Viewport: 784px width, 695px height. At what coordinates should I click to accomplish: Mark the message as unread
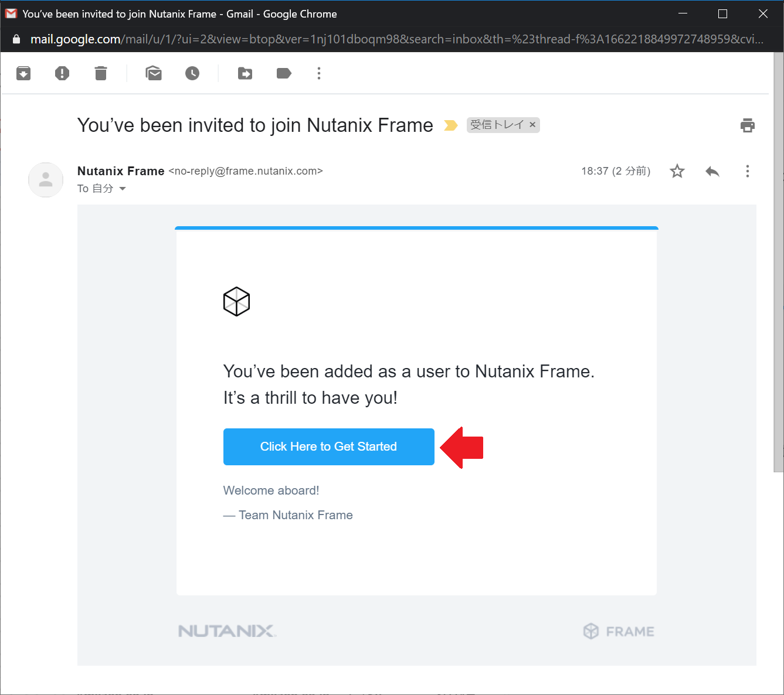(154, 73)
